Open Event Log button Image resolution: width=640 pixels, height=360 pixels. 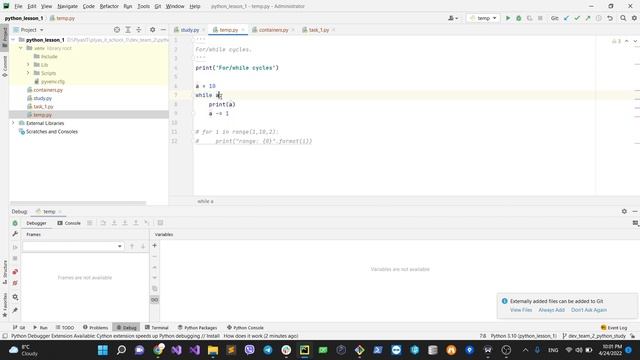tap(614, 328)
